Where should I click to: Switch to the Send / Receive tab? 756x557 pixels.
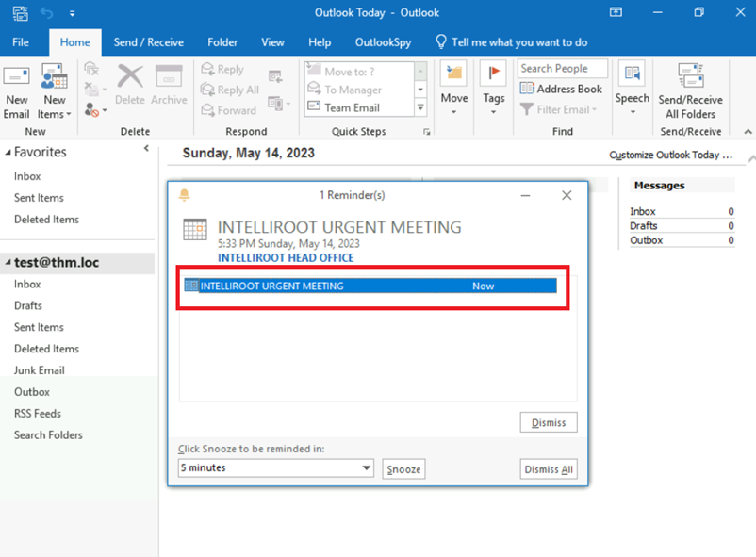coord(149,42)
